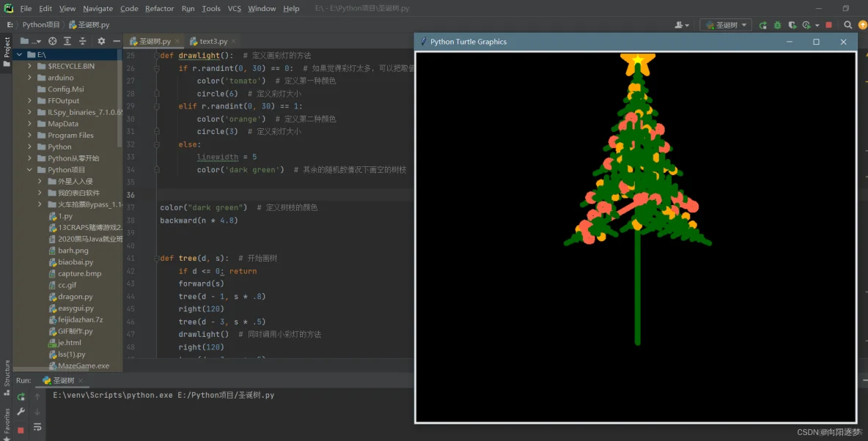The image size is (868, 441).
Task: Toggle the fold marker on the def tree line
Action: [x=157, y=259]
